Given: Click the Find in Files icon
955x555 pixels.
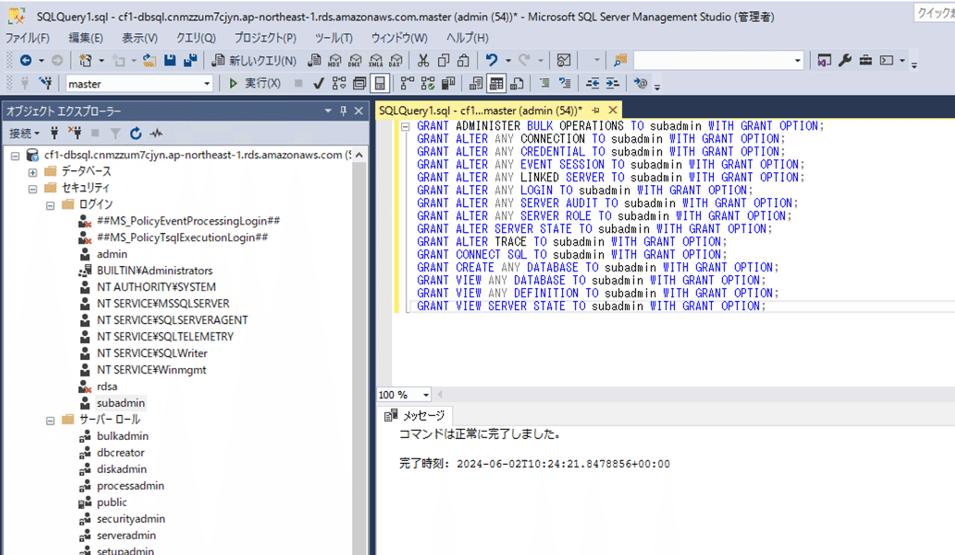Looking at the screenshot, I should [x=620, y=60].
